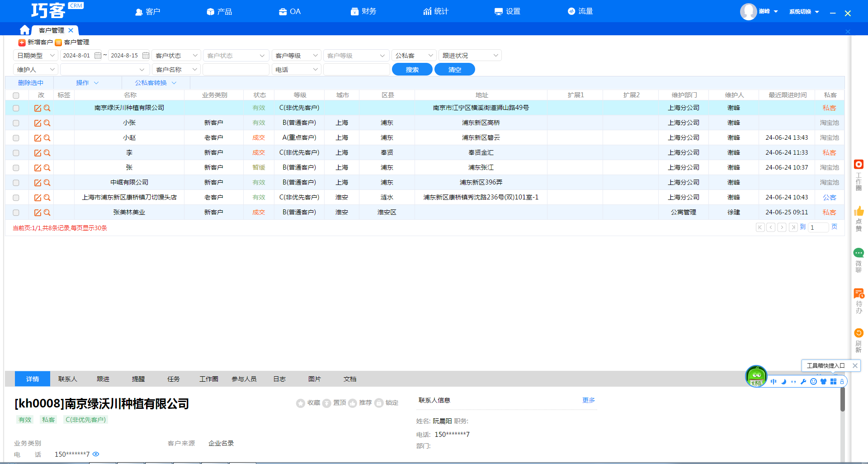Switch to the 联系人 tab

pos(68,379)
